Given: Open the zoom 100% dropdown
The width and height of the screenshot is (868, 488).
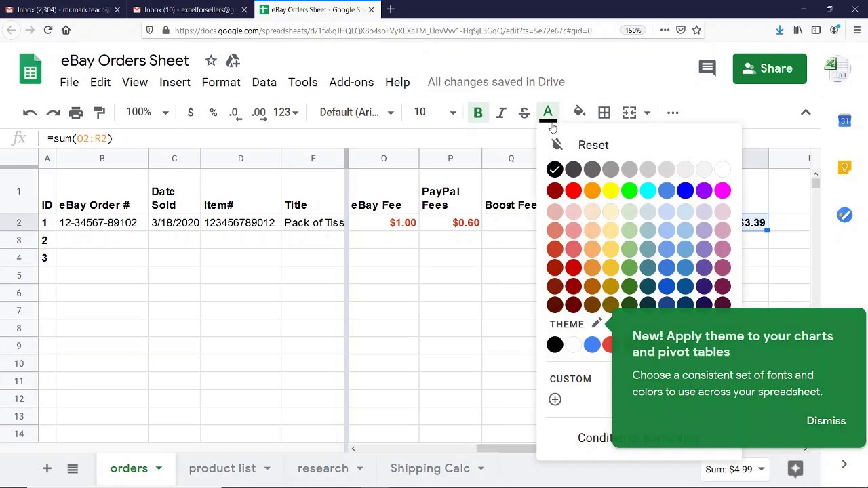Looking at the screenshot, I should (147, 113).
